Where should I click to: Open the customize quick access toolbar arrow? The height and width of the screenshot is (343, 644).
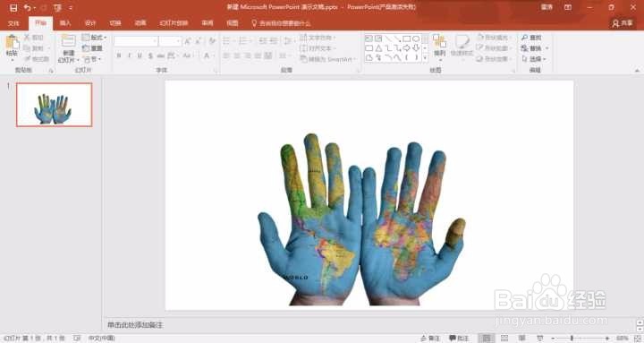click(x=71, y=8)
